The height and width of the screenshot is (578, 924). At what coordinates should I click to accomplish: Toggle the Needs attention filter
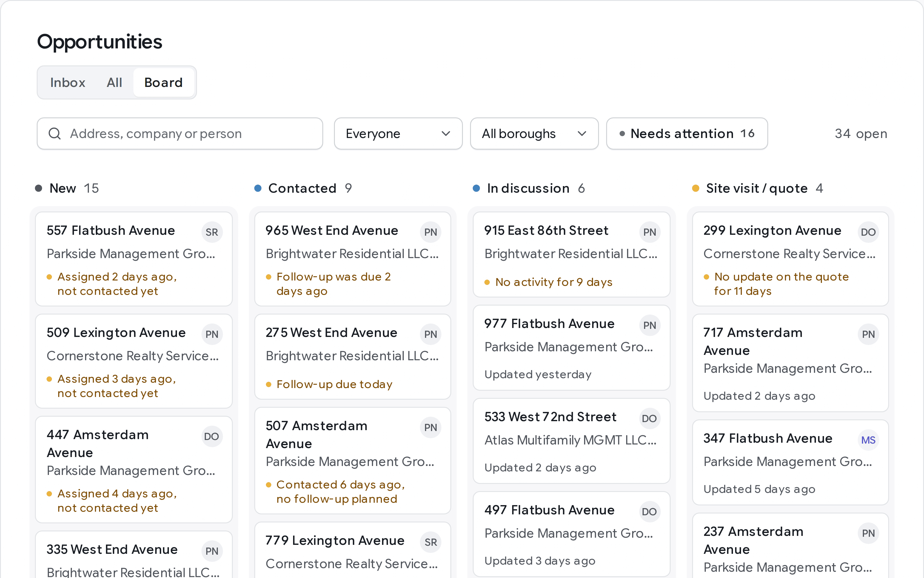pyautogui.click(x=687, y=134)
